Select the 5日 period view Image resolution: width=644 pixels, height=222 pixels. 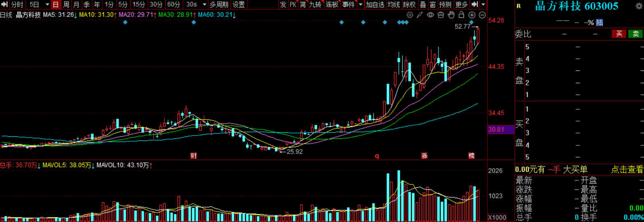point(35,5)
